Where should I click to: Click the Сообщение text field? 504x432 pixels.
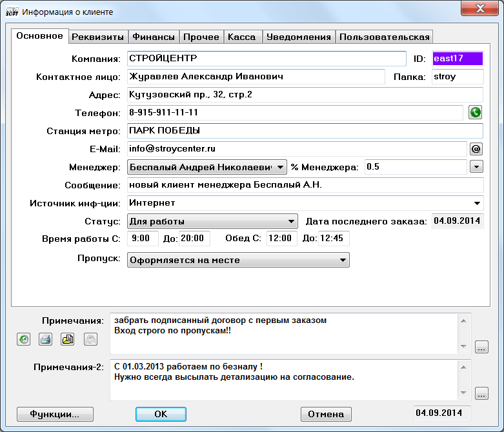tap(305, 185)
